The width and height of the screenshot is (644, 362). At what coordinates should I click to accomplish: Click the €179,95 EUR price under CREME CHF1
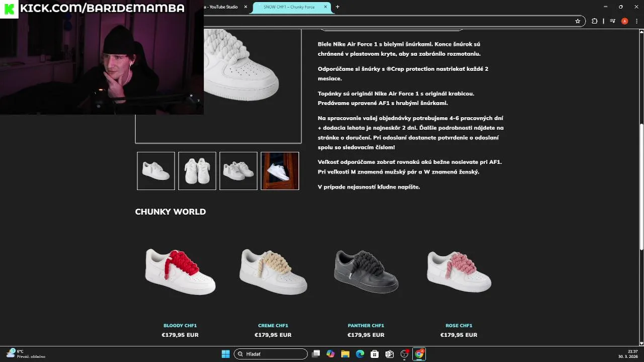click(x=273, y=335)
